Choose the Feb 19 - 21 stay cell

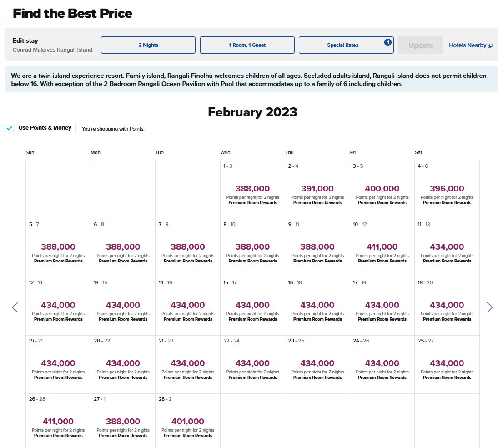pyautogui.click(x=58, y=364)
